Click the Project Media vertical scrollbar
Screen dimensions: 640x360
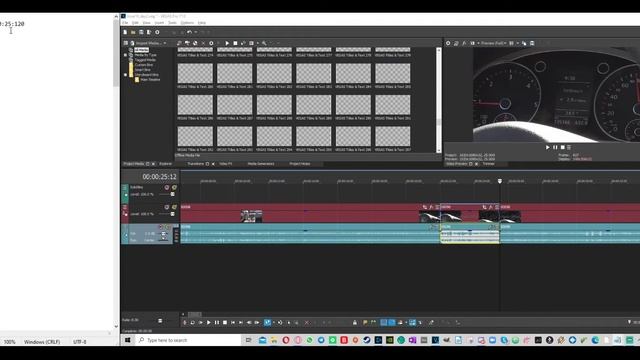pyautogui.click(x=439, y=100)
